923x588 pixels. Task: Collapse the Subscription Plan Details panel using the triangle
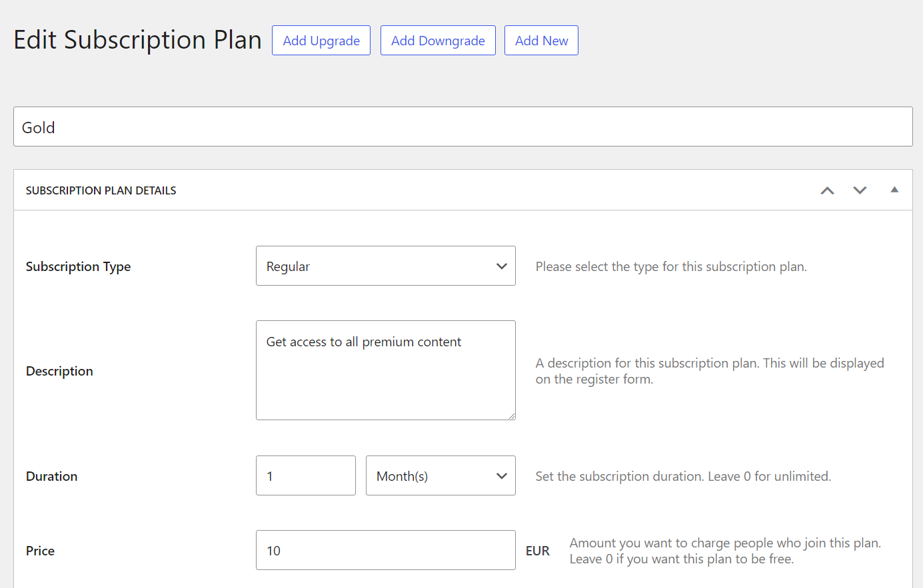tap(894, 190)
